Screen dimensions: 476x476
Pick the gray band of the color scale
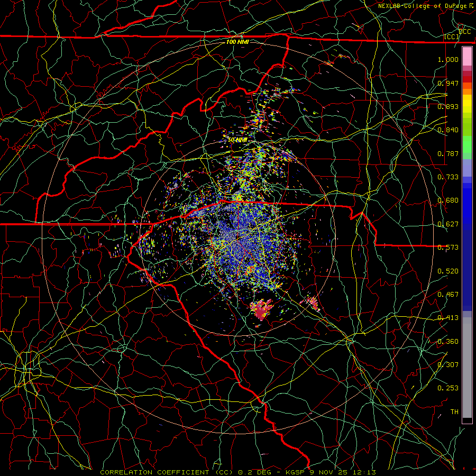tap(467, 368)
